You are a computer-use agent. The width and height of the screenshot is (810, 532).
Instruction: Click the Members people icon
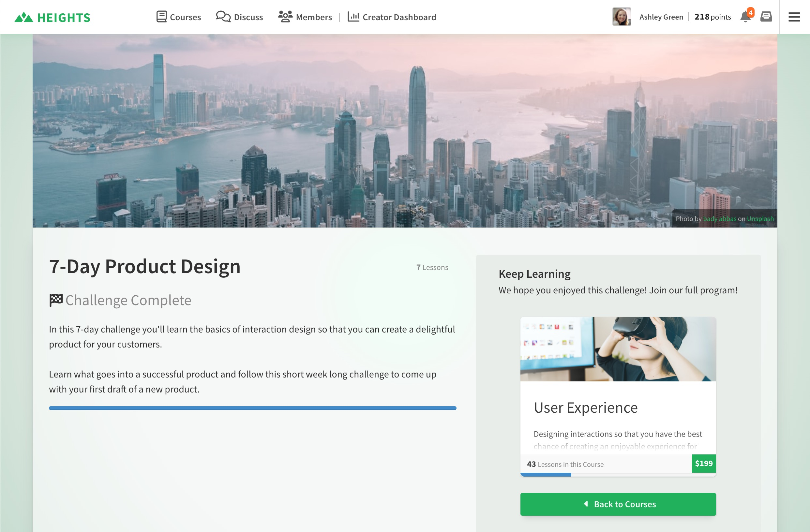(285, 16)
